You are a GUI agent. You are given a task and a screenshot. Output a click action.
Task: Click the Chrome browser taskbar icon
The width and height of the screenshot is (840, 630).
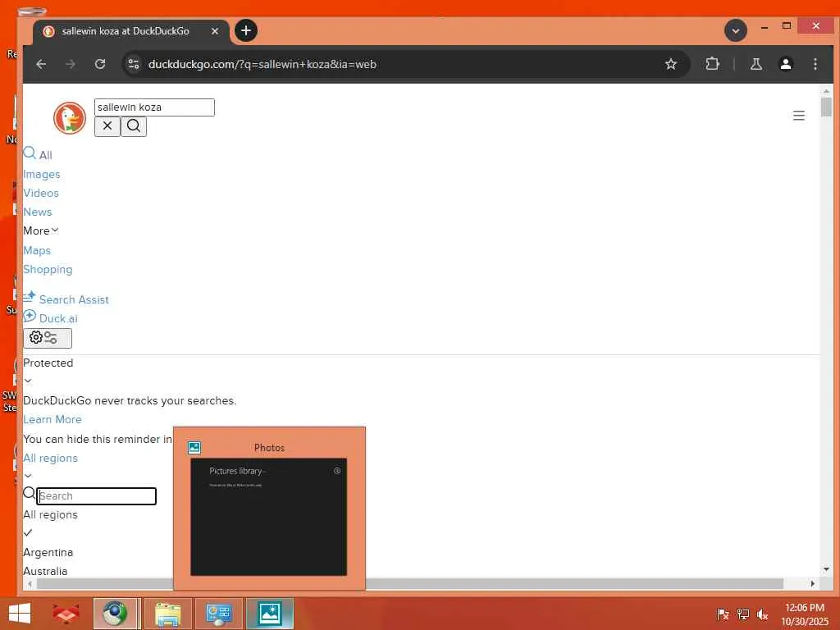tap(116, 614)
